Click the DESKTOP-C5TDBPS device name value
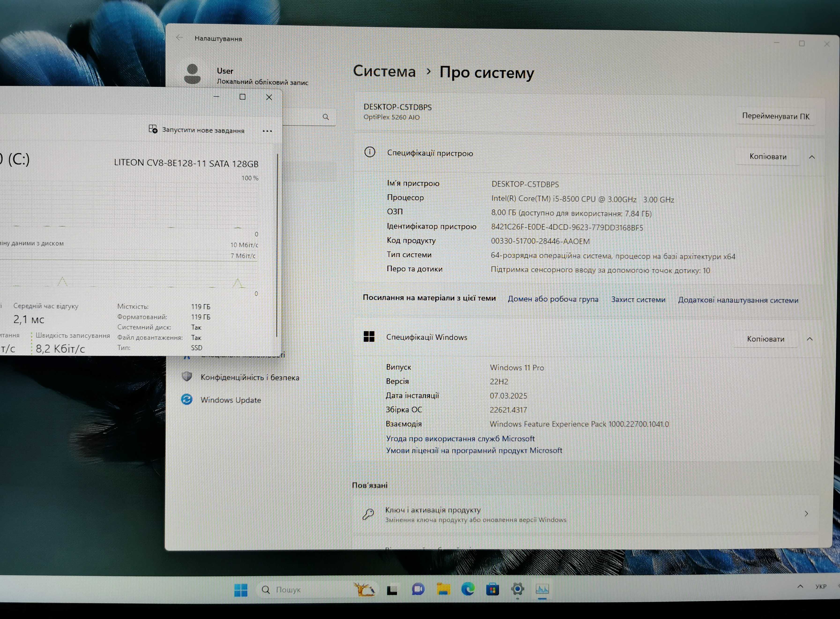The width and height of the screenshot is (840, 619). [x=525, y=184]
